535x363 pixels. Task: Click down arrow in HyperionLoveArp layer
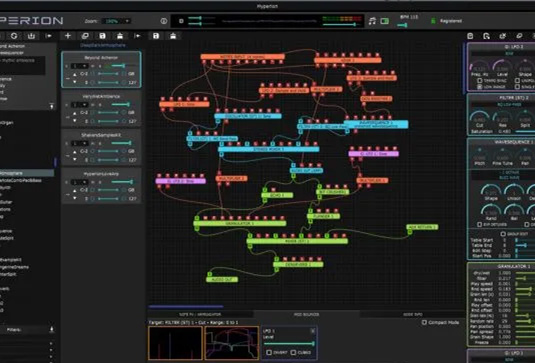coord(75,198)
